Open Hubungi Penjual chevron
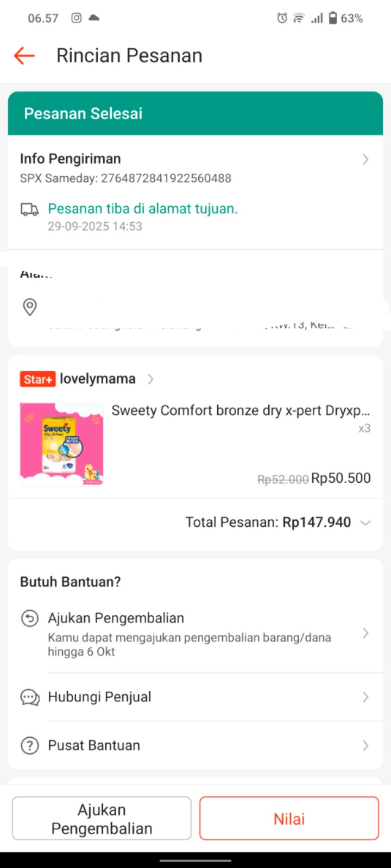391x868 pixels. point(365,697)
